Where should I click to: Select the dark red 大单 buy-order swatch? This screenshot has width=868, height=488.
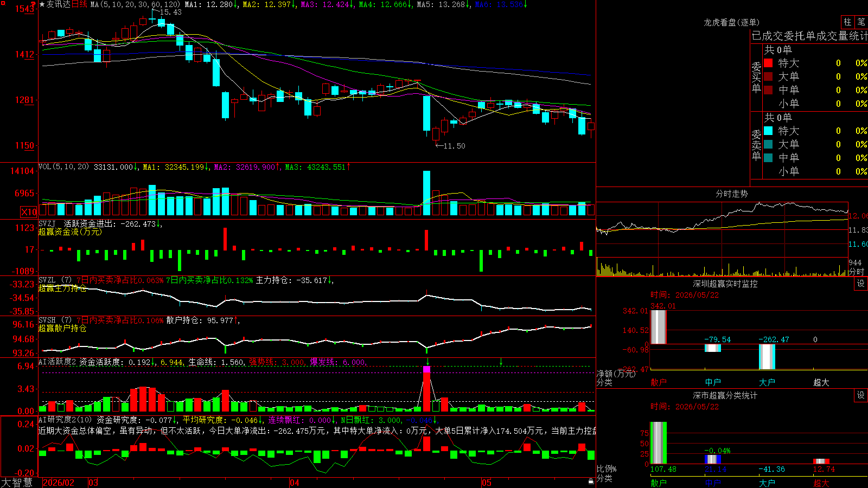coord(768,76)
